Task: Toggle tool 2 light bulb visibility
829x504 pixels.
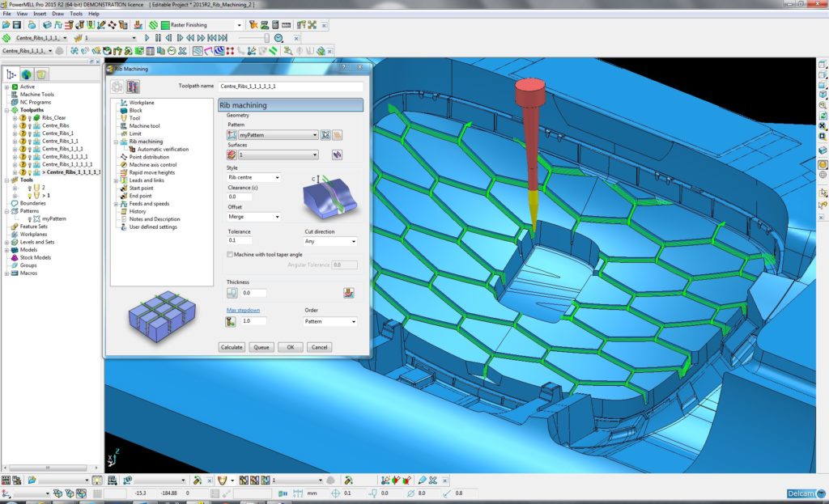Action: [x=30, y=188]
